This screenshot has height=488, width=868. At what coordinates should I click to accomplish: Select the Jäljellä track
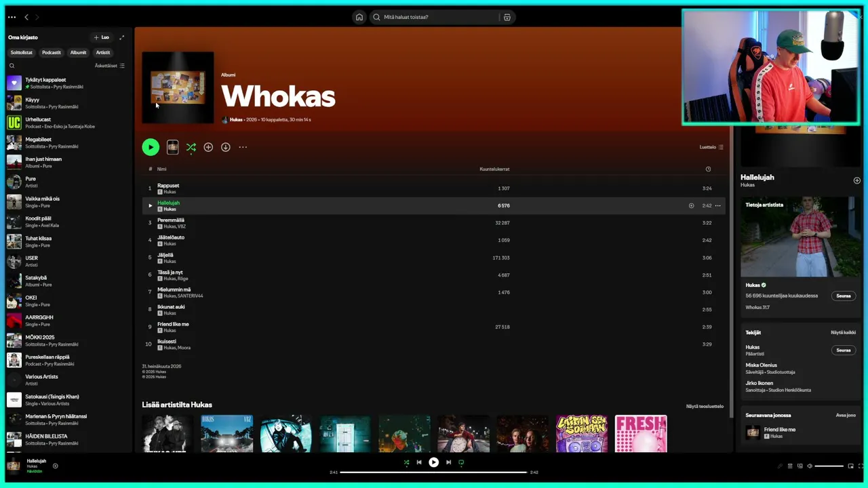[x=434, y=258]
